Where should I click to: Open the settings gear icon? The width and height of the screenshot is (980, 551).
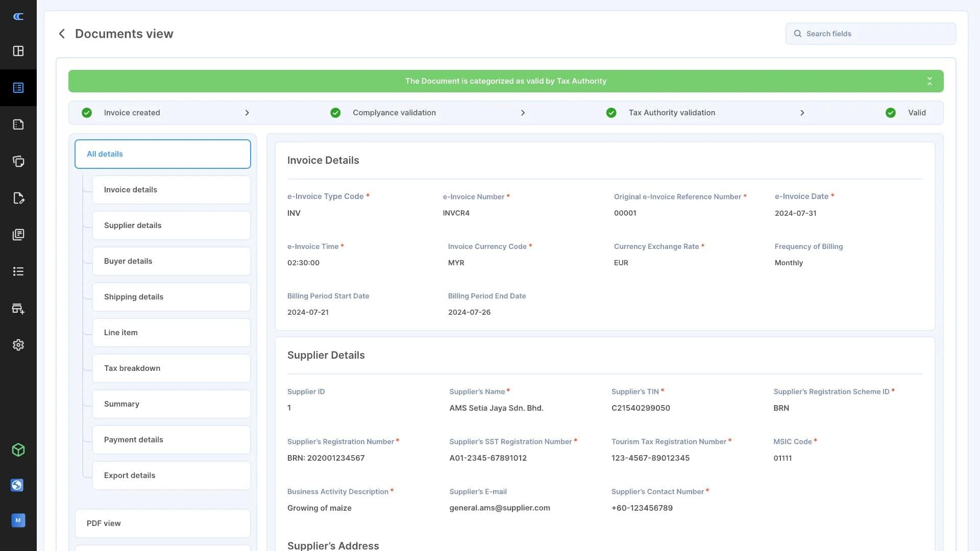[18, 344]
